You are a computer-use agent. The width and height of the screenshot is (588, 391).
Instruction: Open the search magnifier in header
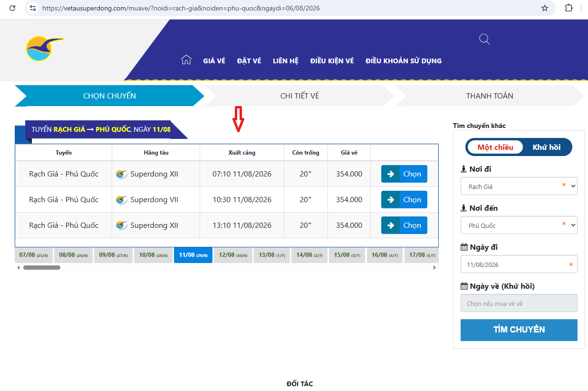point(484,39)
